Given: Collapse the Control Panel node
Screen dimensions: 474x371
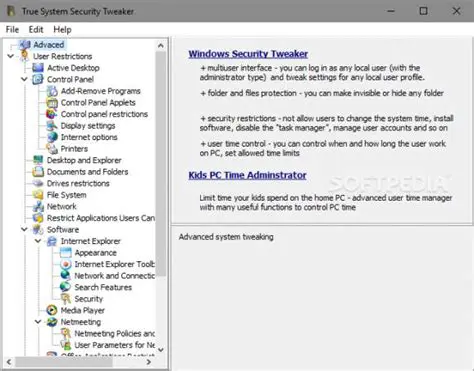Looking at the screenshot, I should coord(24,79).
